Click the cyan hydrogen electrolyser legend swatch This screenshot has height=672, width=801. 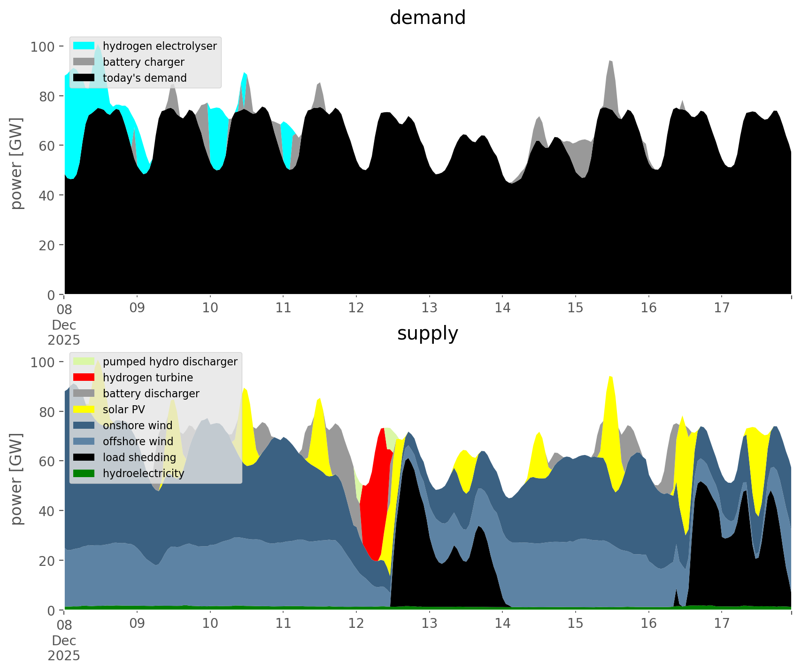(84, 46)
